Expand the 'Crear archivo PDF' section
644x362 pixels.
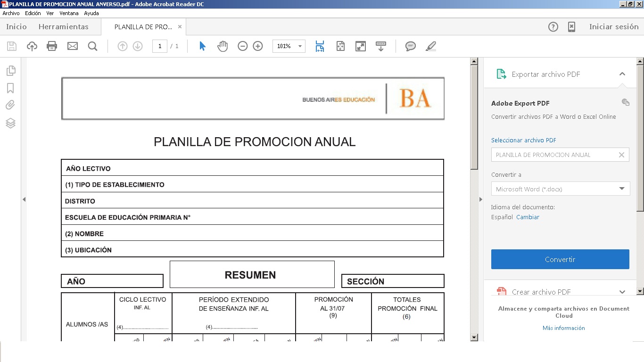click(622, 292)
